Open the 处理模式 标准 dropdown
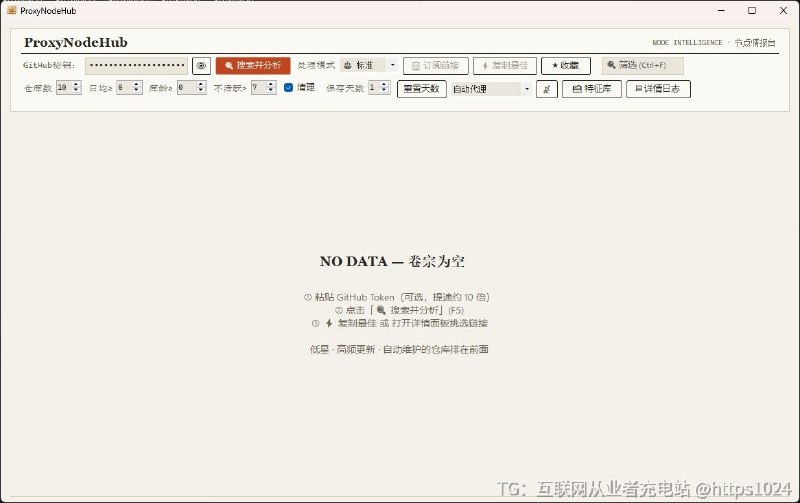 point(369,65)
